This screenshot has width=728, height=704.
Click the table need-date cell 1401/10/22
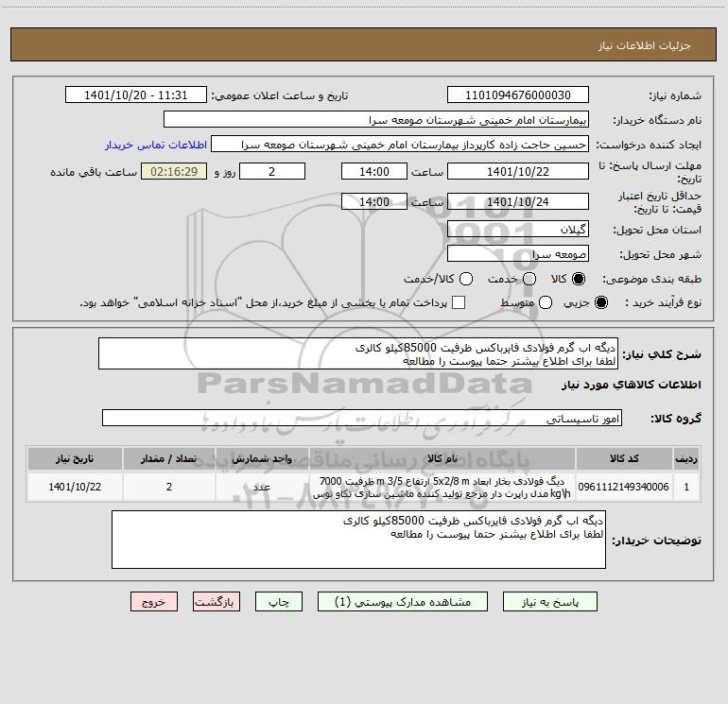tap(75, 487)
